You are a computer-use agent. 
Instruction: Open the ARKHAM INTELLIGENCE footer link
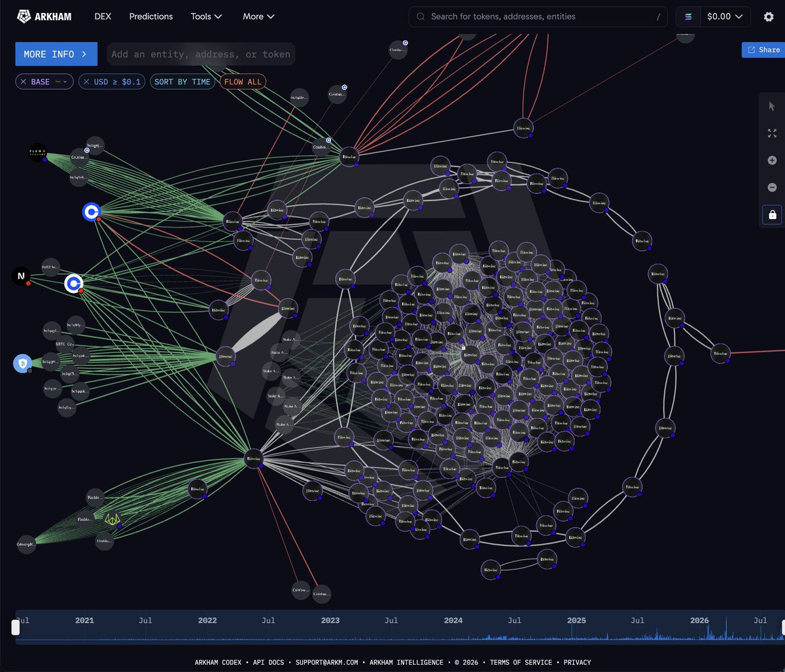coord(406,662)
